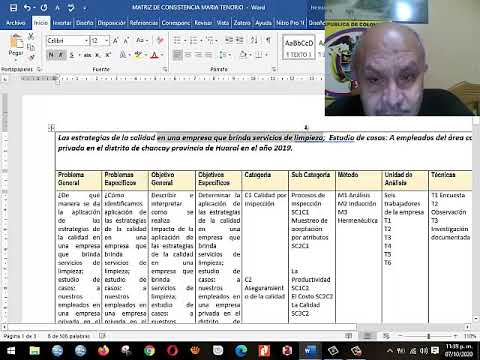
Task: Switch to read mode view in status bar
Action: click(348, 336)
